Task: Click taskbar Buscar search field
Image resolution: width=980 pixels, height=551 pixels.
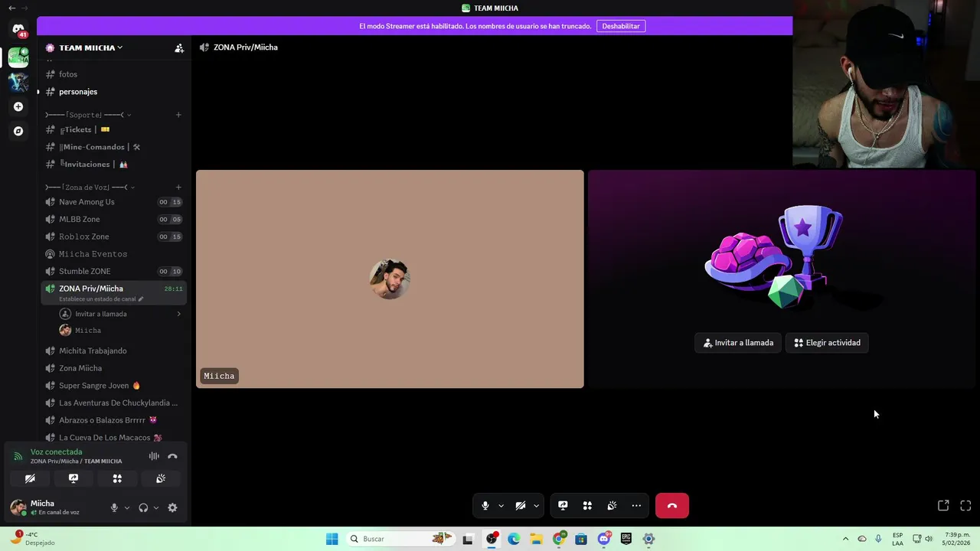Action: [x=400, y=539]
